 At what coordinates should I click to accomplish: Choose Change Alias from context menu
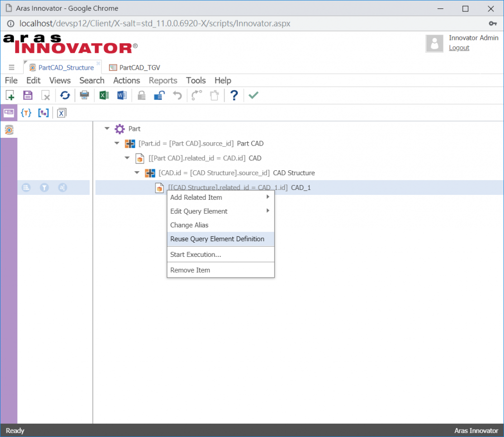click(221, 225)
